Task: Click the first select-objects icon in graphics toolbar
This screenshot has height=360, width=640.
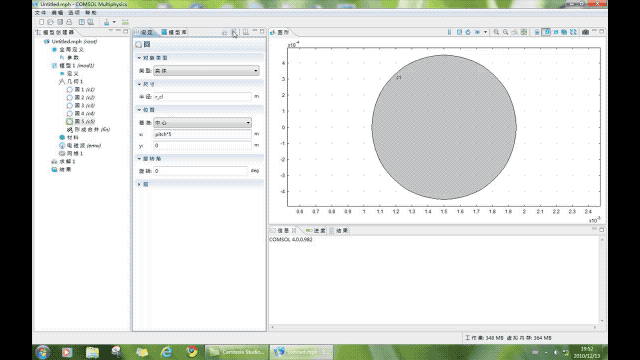Action: point(537,32)
